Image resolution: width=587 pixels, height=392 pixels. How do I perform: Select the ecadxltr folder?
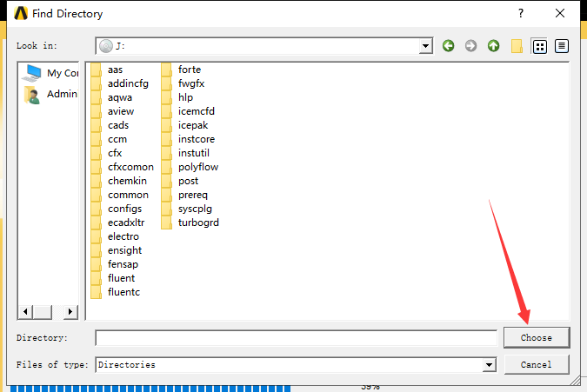117,223
